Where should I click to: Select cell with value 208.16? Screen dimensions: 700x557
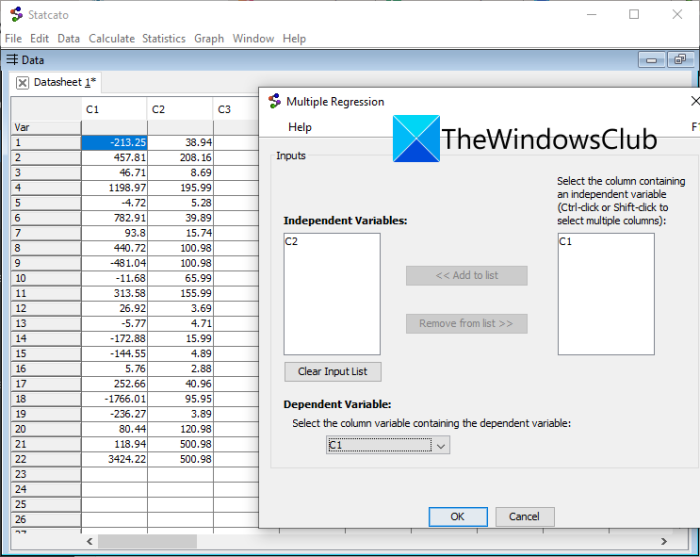coord(180,158)
